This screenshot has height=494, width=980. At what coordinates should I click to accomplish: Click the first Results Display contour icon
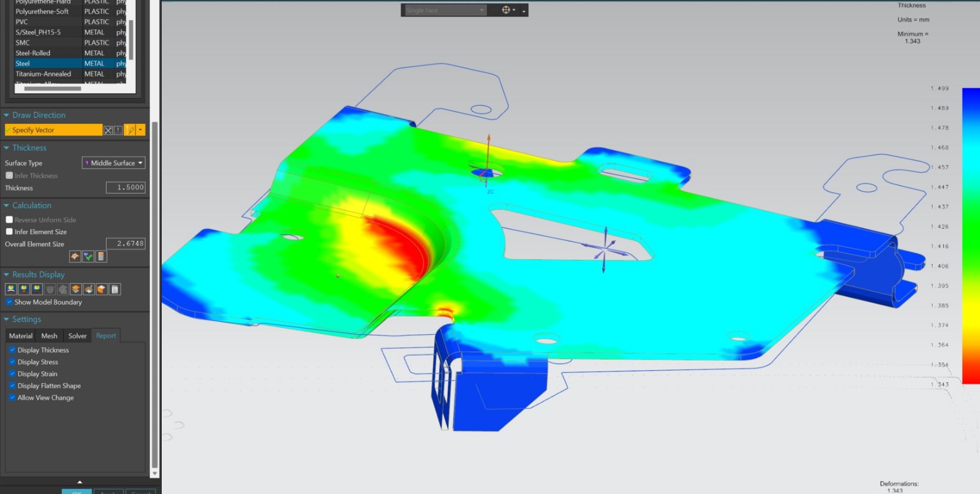pyautogui.click(x=10, y=289)
